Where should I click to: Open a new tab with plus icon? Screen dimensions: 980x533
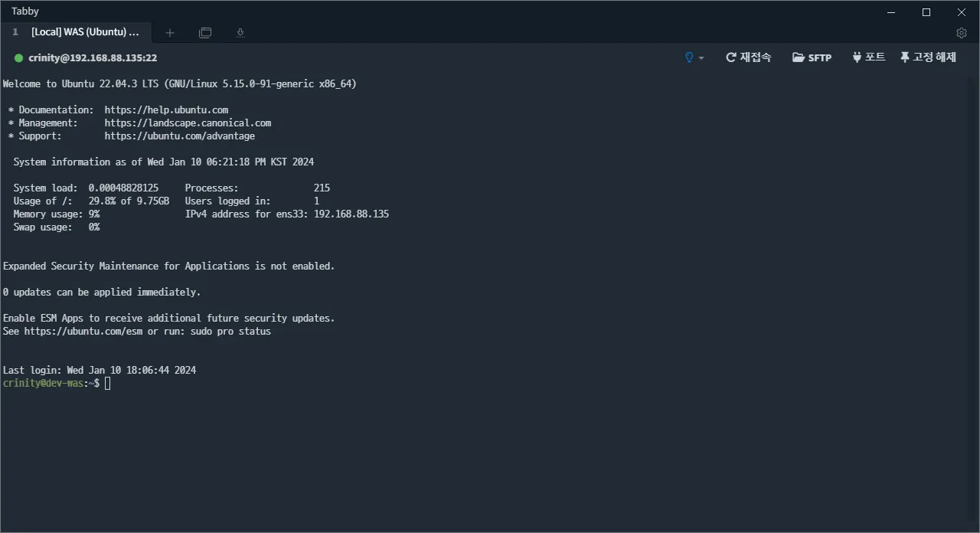(x=170, y=33)
